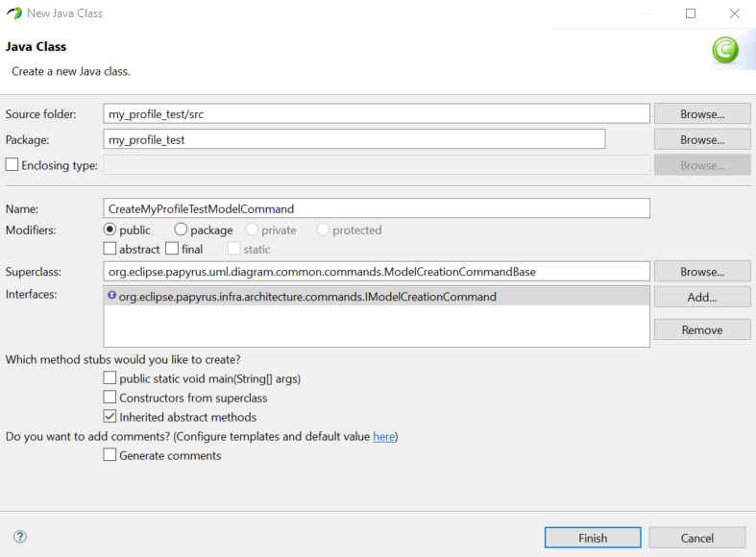Enable public static void main stub
Viewport: 756px width, 557px height.
(110, 377)
